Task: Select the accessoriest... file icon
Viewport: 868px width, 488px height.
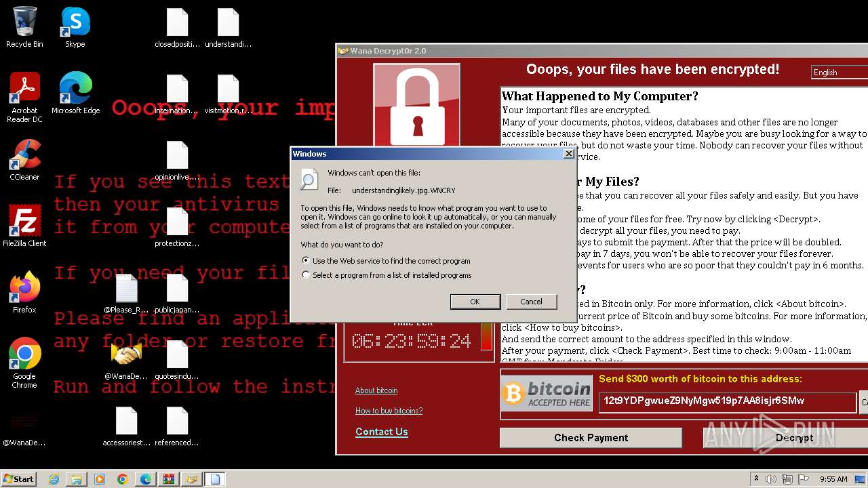Action: [126, 426]
